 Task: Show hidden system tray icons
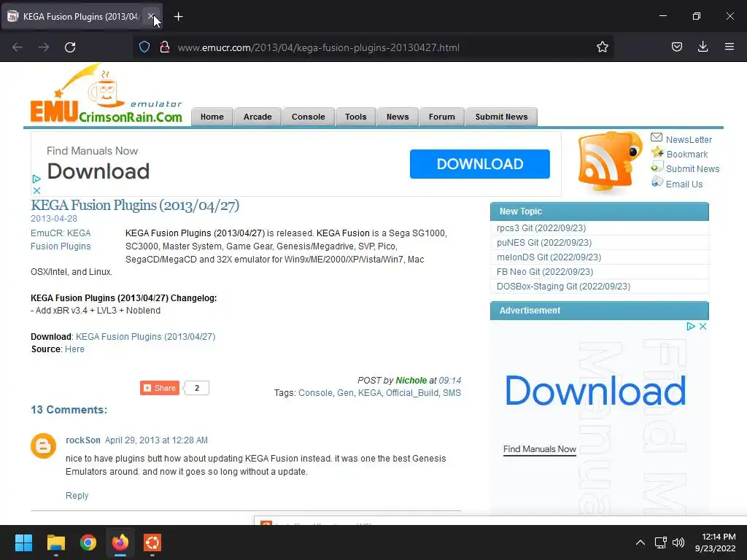tap(640, 542)
